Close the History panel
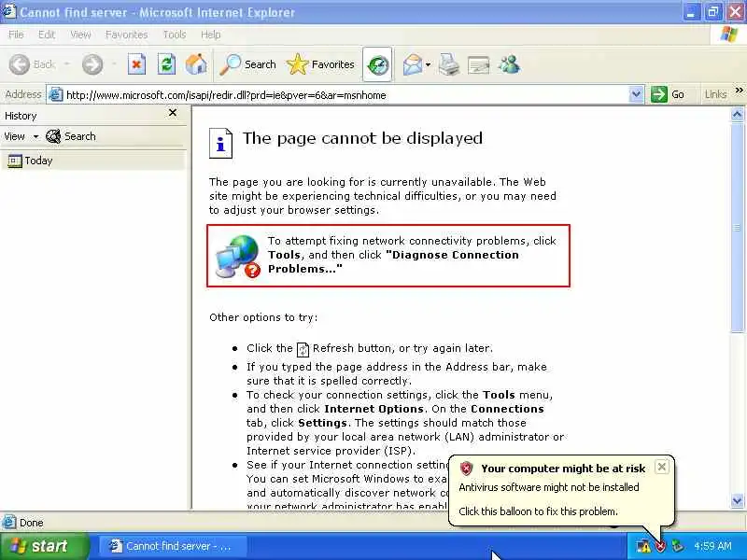This screenshot has width=747, height=560. pyautogui.click(x=173, y=113)
